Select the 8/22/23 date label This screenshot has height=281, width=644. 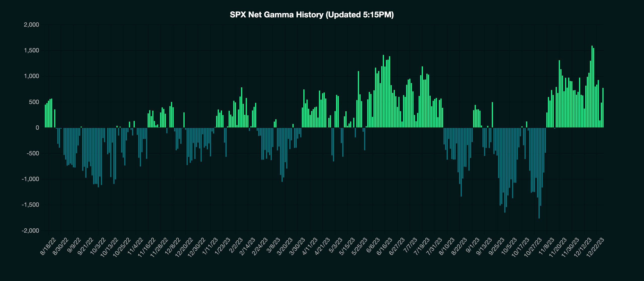pyautogui.click(x=459, y=247)
